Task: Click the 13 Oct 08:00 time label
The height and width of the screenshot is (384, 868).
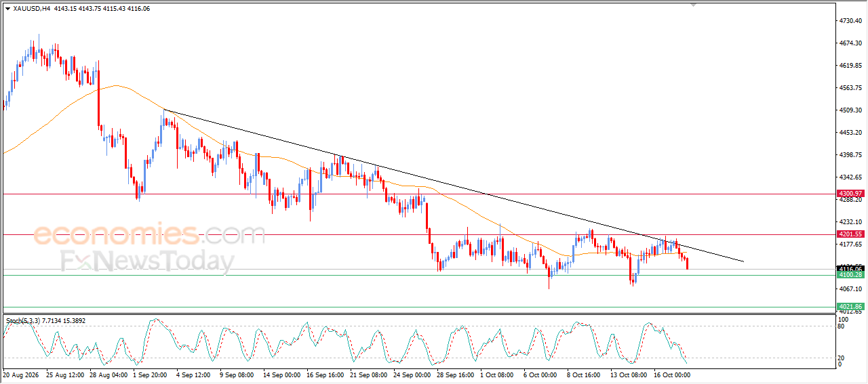Action: tap(628, 375)
